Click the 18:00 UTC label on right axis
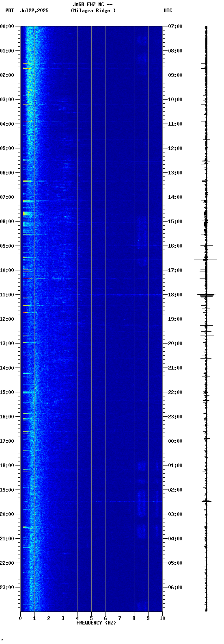The height and width of the screenshot is (644, 224). 175,295
